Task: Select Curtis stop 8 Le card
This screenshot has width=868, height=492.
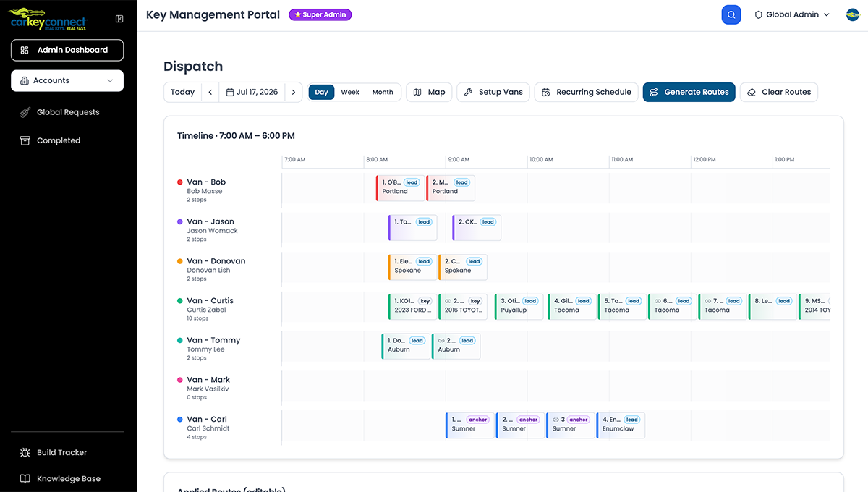Action: point(773,306)
